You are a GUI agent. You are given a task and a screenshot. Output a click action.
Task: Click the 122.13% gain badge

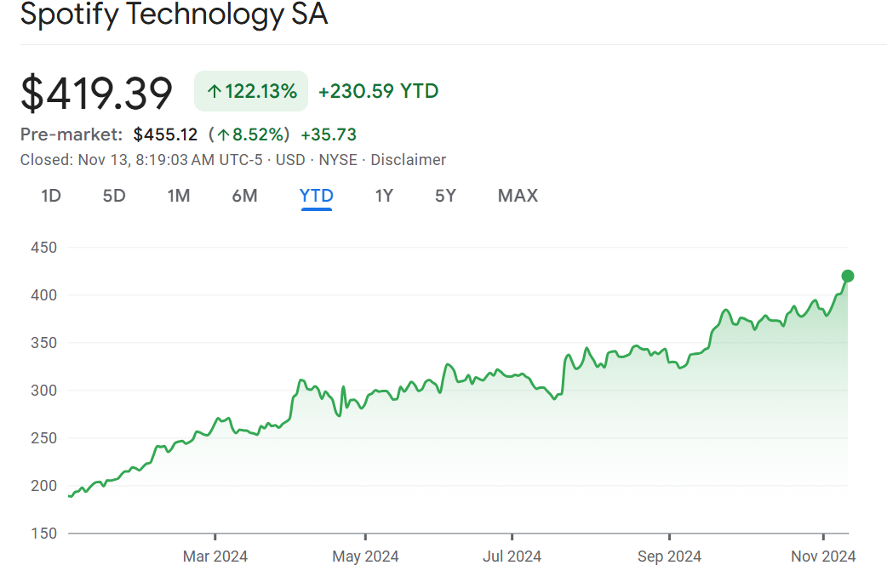pos(251,91)
